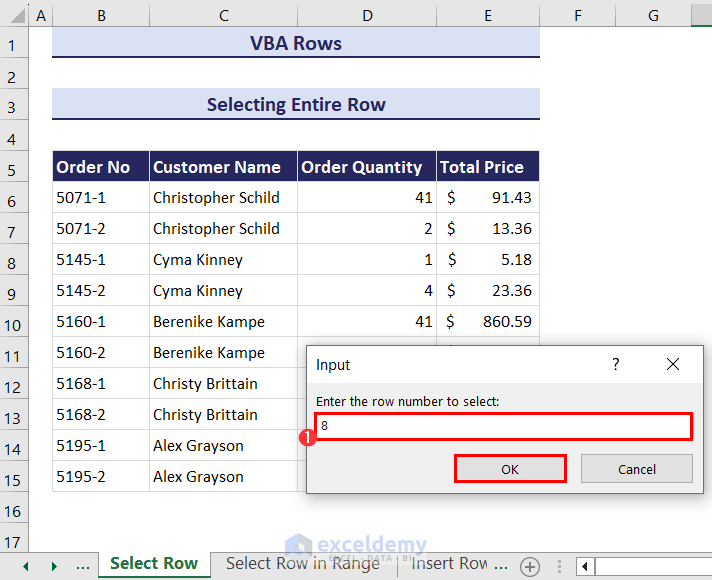Image resolution: width=712 pixels, height=580 pixels.
Task: Open the Select Row in Range sheet tab
Action: point(303,564)
